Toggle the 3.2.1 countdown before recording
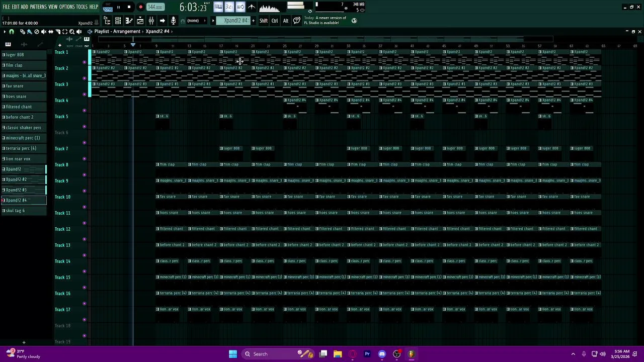 229,7
